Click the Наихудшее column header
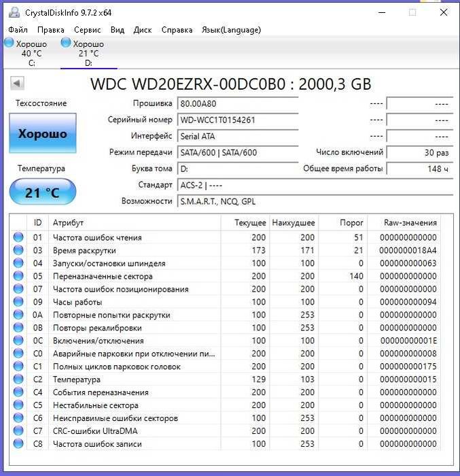 (x=294, y=222)
